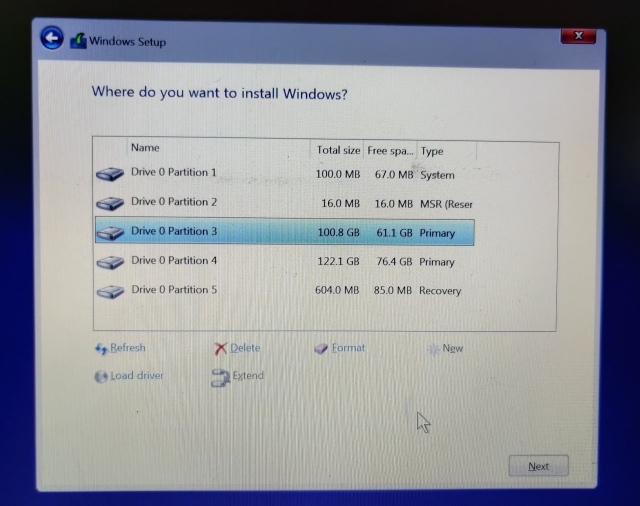The height and width of the screenshot is (506, 640).
Task: Click Primary type of Partition 3
Action: pos(437,233)
